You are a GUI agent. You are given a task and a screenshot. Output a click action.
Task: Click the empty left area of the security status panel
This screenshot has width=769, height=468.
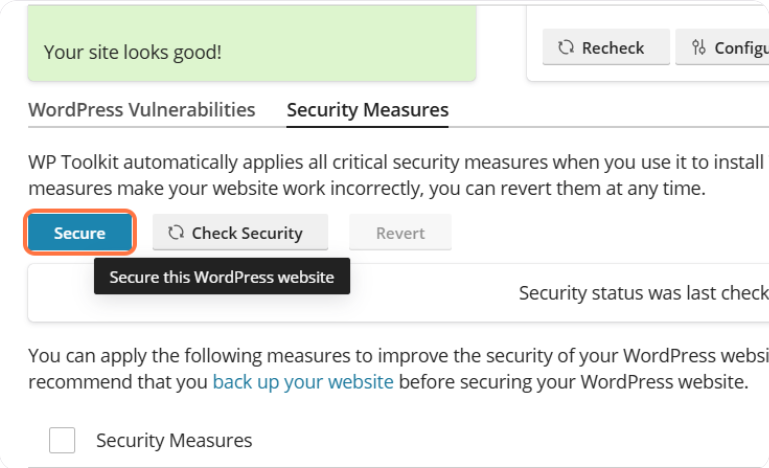point(60,303)
